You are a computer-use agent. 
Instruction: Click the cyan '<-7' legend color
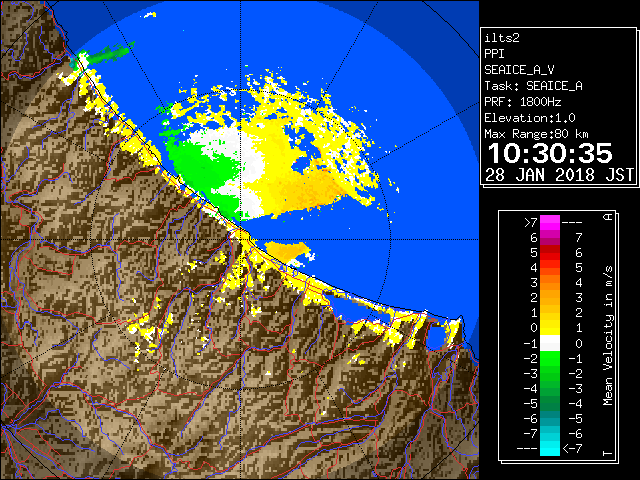[x=550, y=448]
